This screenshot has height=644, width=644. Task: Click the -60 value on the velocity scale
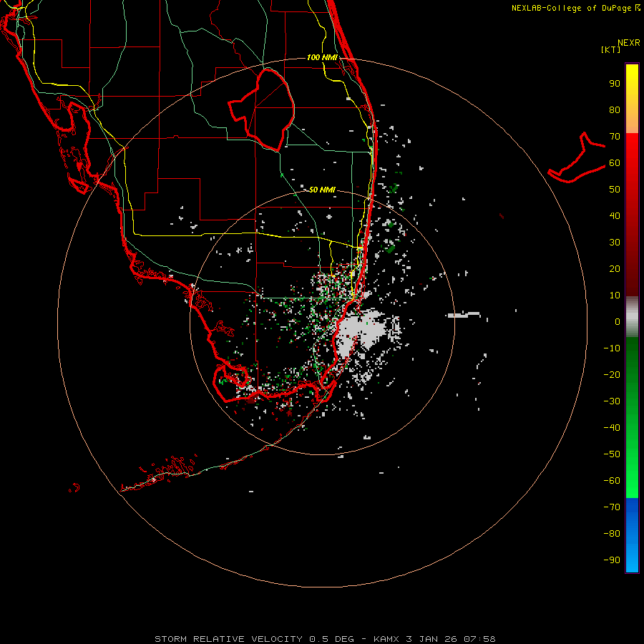(612, 481)
